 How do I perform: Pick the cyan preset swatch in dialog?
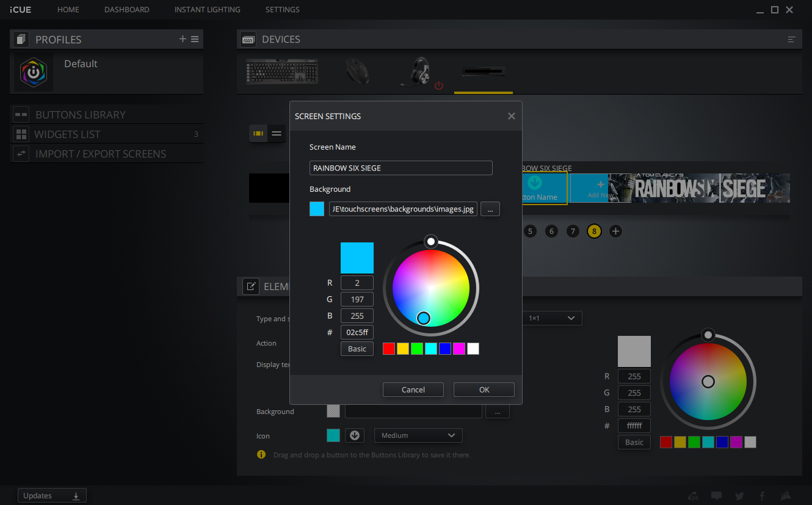[431, 349]
